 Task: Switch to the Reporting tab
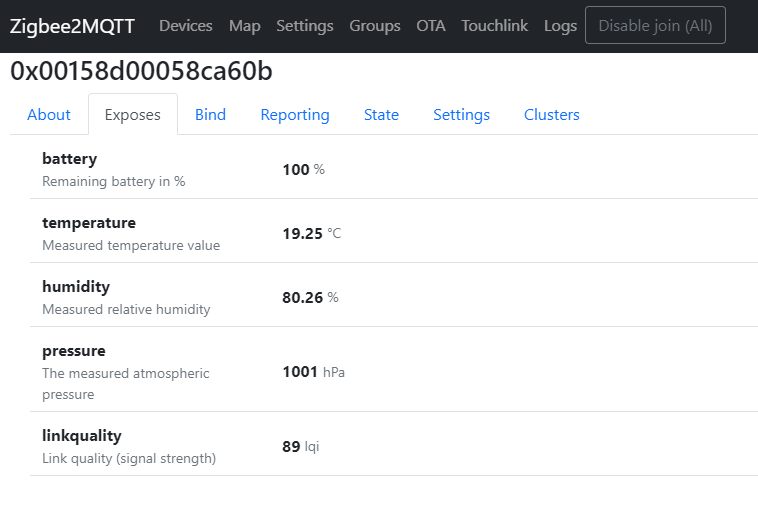pos(295,115)
